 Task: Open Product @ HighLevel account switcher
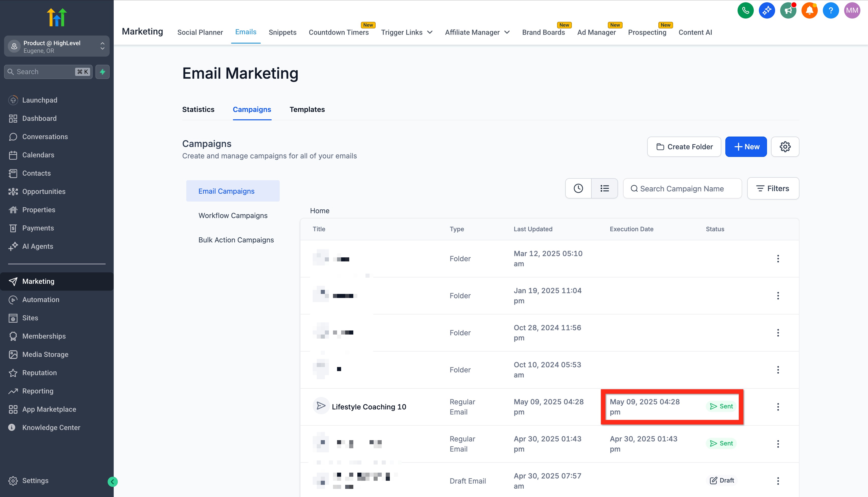(x=57, y=46)
